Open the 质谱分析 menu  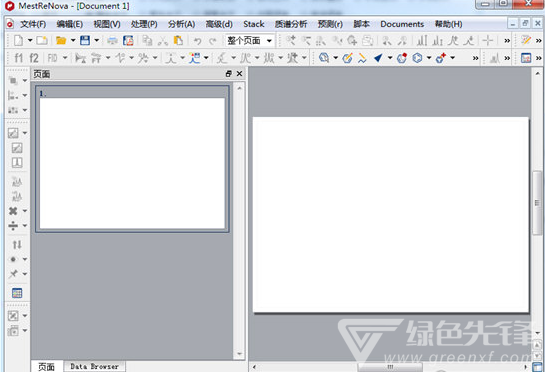pos(291,24)
